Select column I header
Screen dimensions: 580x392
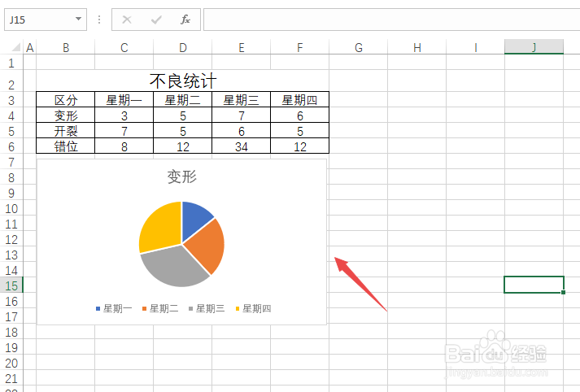(475, 47)
